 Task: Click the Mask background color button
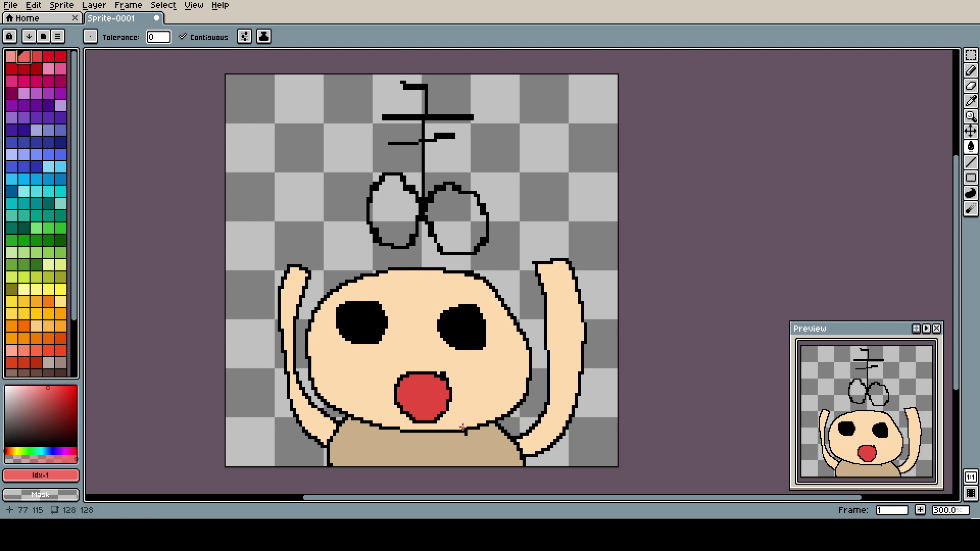tap(41, 494)
